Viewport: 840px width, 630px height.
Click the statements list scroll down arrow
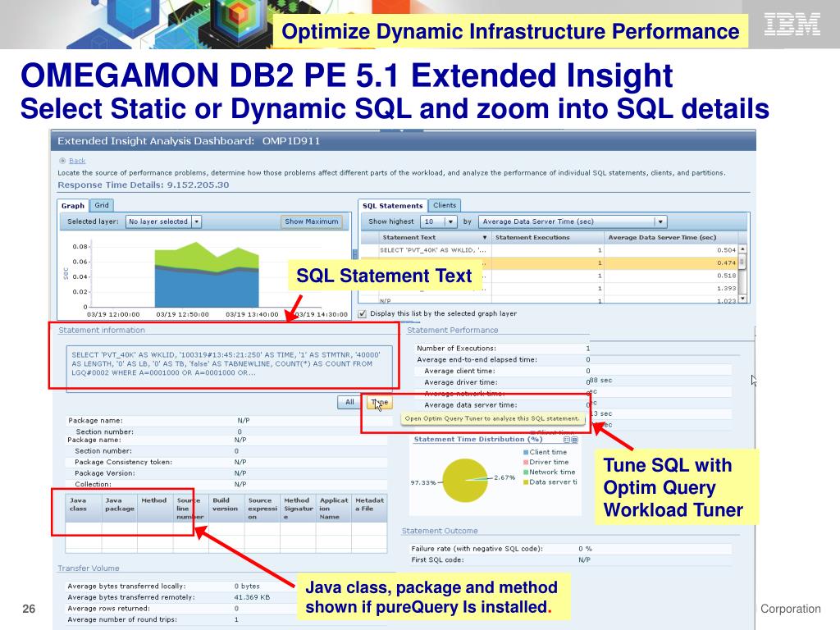point(742,298)
